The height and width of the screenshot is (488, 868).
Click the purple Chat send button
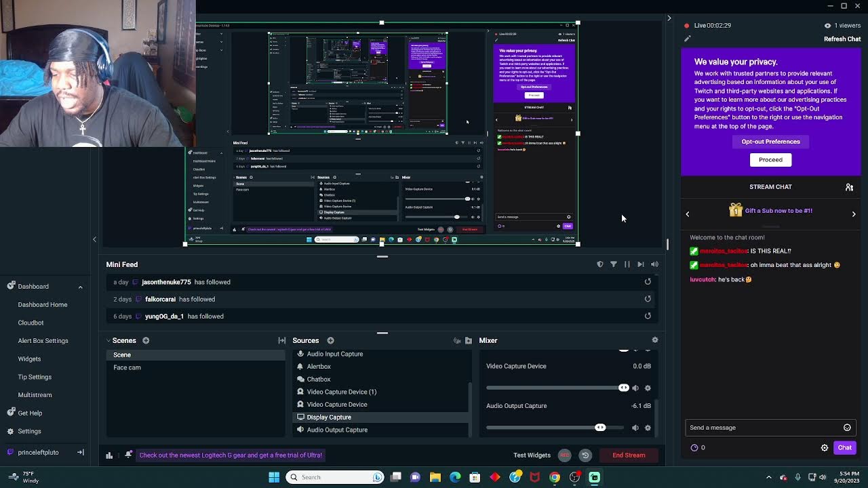[844, 448]
